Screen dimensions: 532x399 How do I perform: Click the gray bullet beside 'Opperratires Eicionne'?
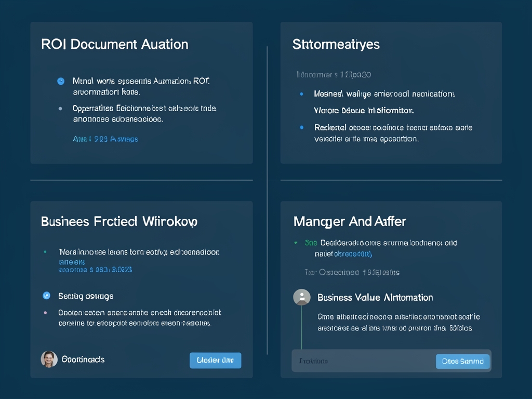(60, 109)
